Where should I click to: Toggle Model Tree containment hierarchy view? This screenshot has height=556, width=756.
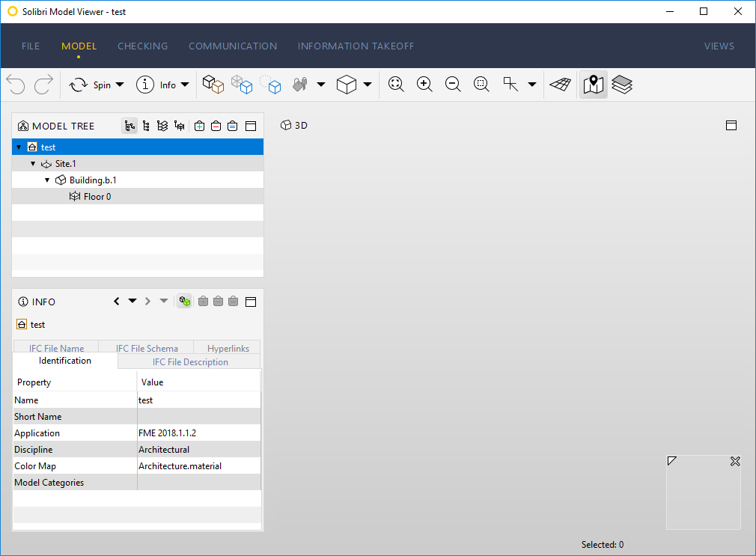129,126
